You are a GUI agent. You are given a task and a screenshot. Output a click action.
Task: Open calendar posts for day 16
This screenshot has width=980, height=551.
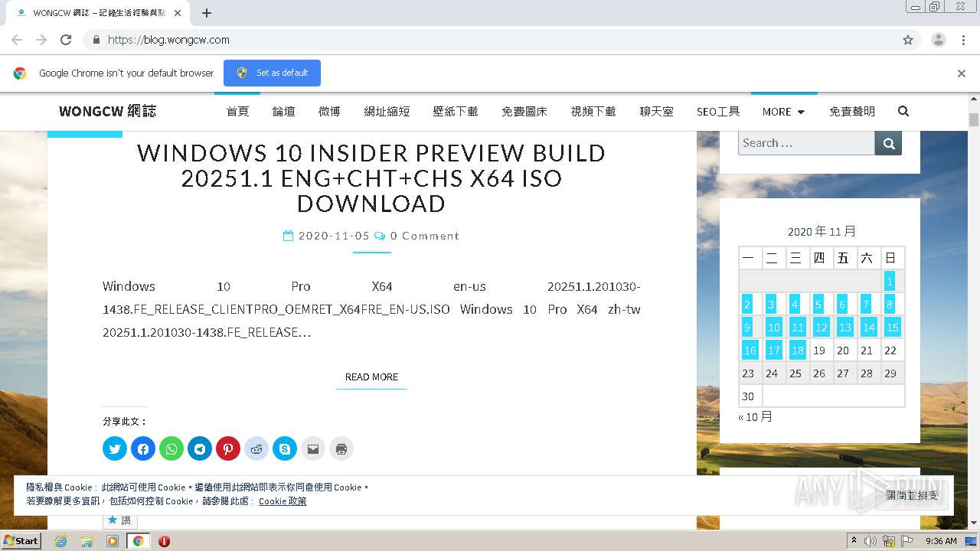[750, 350]
